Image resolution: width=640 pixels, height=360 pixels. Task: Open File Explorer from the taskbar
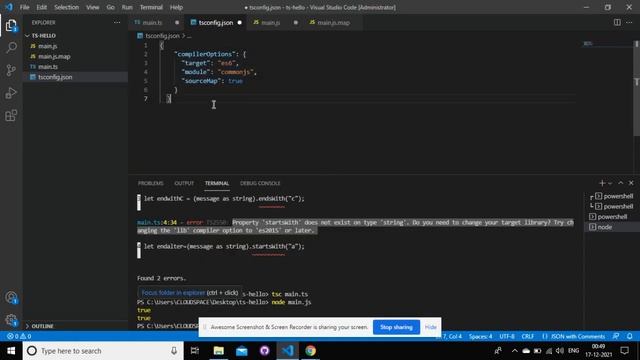click(219, 351)
